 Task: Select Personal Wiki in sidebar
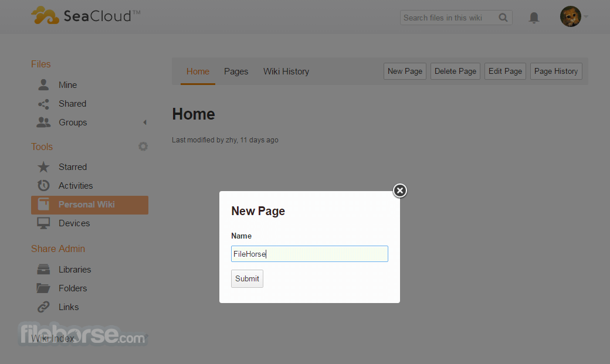(x=90, y=205)
